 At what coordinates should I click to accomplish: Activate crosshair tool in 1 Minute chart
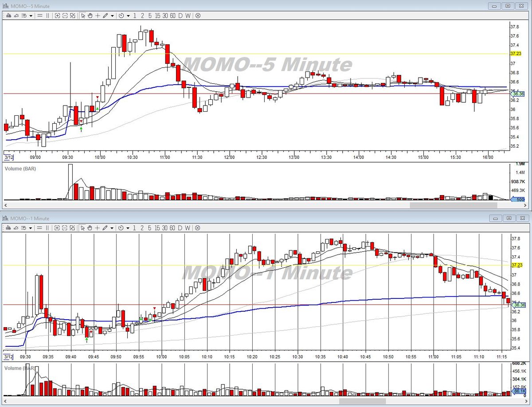(98, 227)
